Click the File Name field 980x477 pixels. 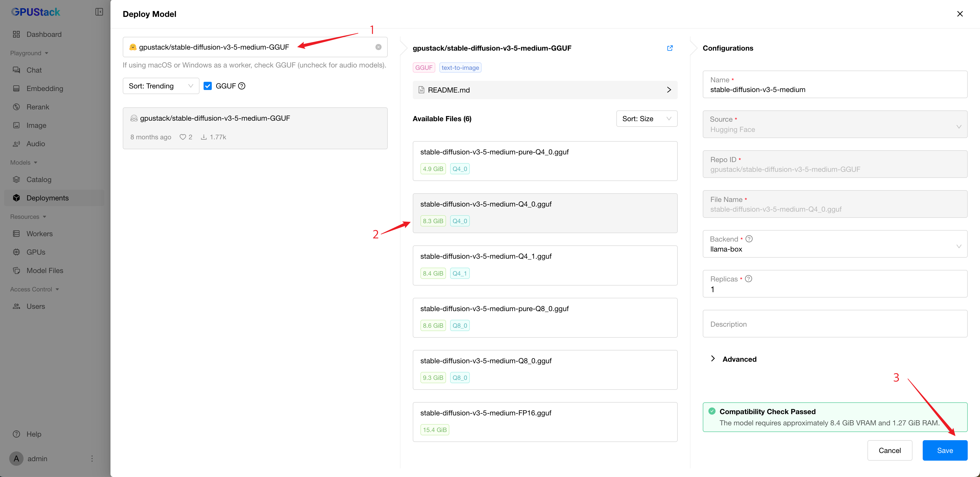coord(835,204)
